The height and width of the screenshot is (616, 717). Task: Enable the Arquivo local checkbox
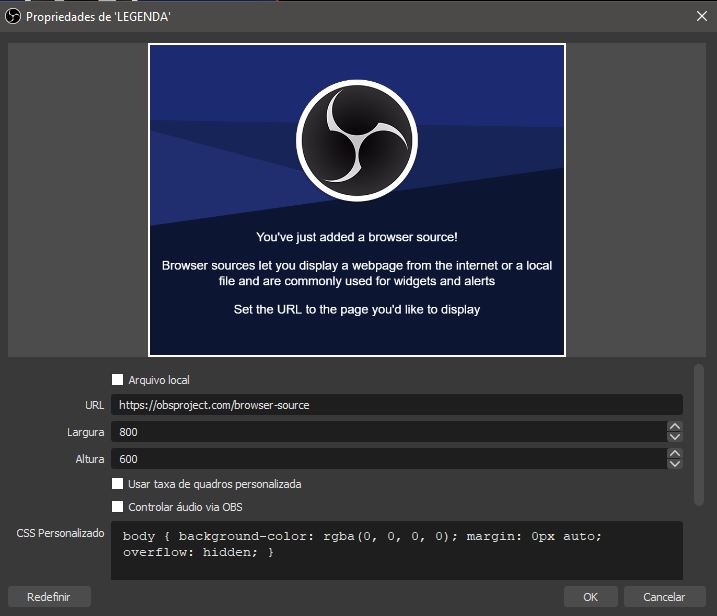tap(118, 380)
